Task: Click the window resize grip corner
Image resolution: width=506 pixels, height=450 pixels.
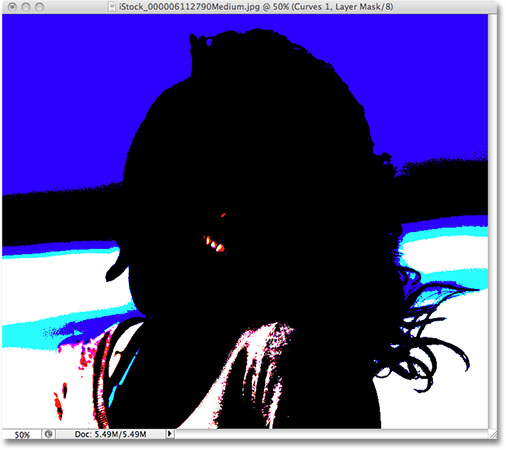Action: 493,434
